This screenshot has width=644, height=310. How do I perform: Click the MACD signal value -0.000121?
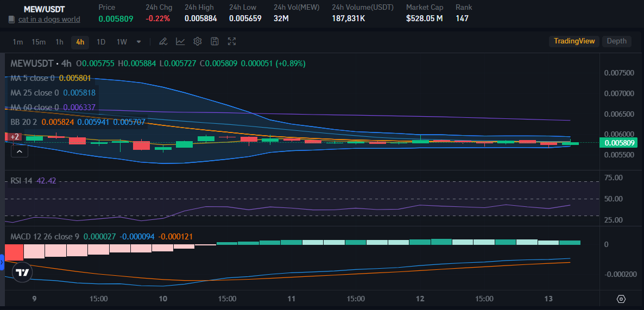[x=175, y=237]
